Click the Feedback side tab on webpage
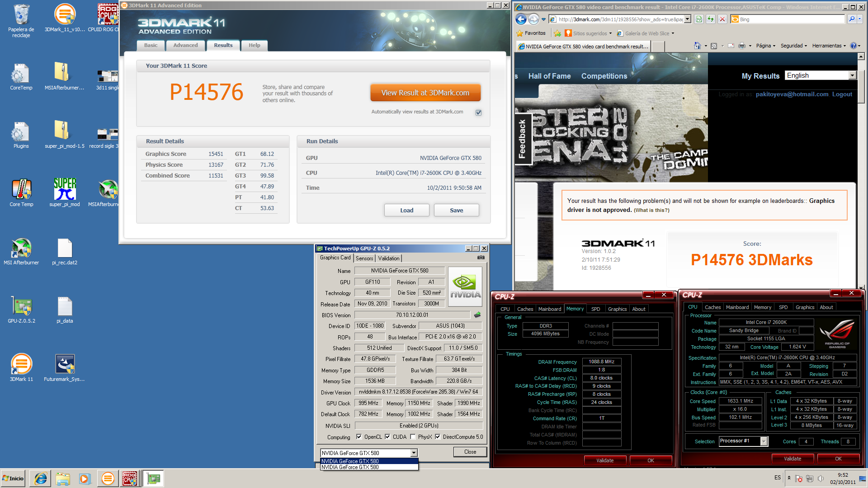This screenshot has height=488, width=868. pyautogui.click(x=523, y=139)
